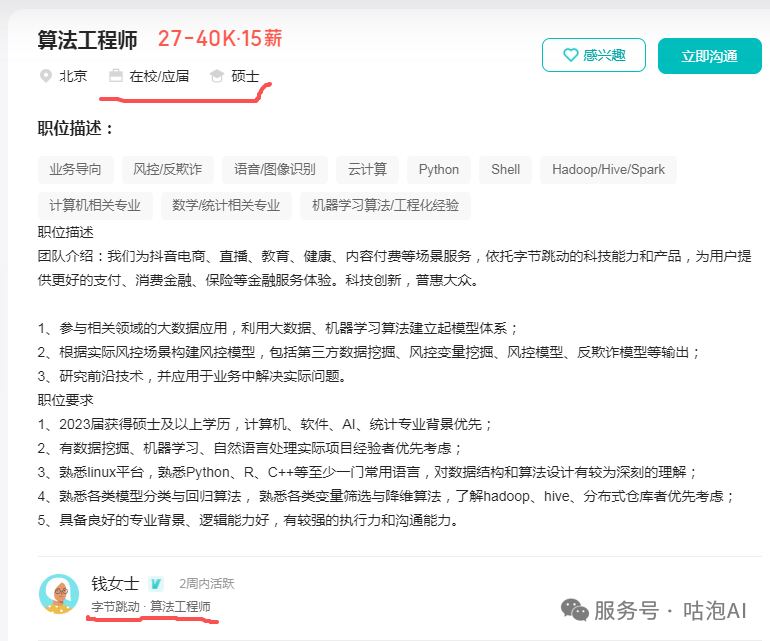This screenshot has width=770, height=641.
Task: Click requirement line about 熟悉linux平台
Action: pyautogui.click(x=367, y=473)
